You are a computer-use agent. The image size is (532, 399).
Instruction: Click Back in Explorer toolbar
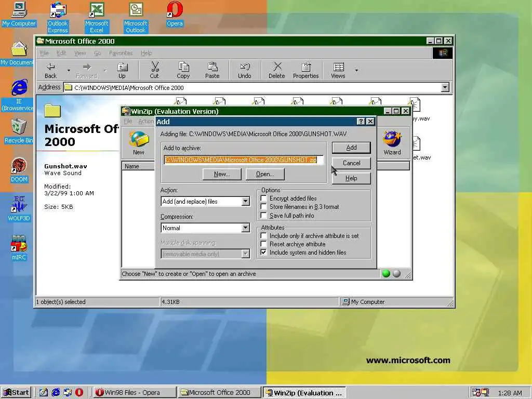click(x=51, y=71)
